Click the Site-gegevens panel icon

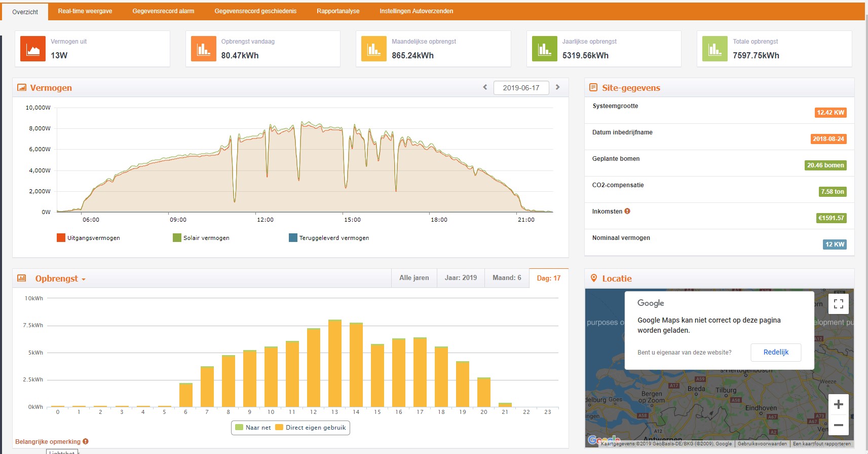pos(593,88)
